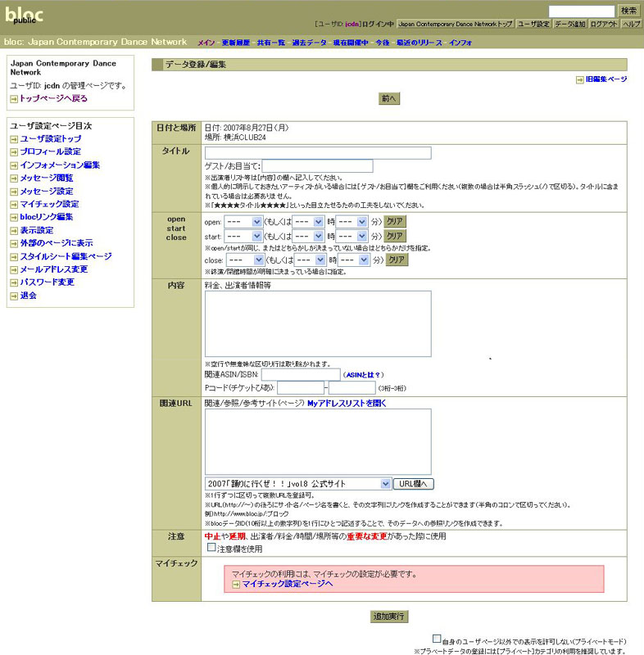Clear the open time with クリア
The image size is (644, 655).
coord(394,222)
